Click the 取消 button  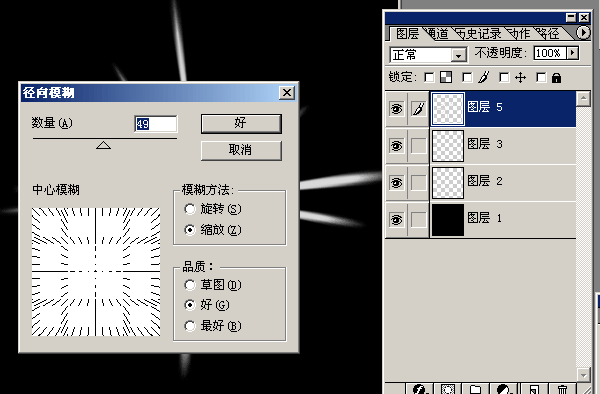(241, 150)
